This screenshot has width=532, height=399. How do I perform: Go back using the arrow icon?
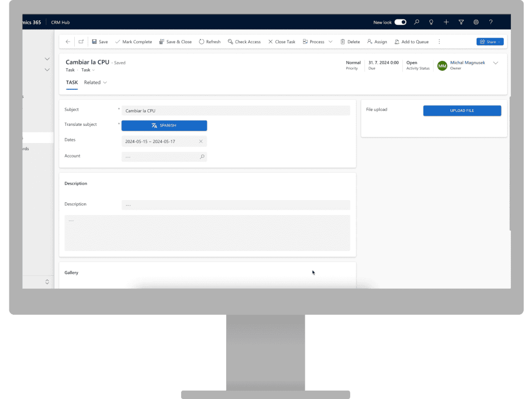68,42
